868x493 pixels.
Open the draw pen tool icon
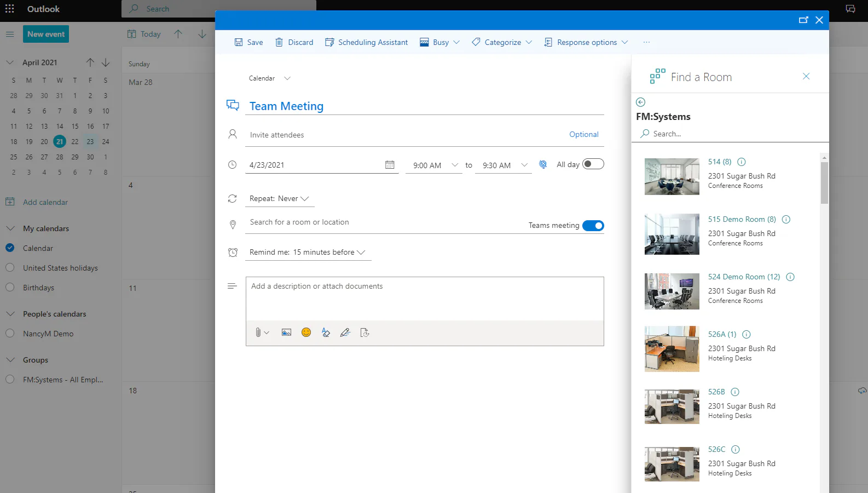point(345,333)
